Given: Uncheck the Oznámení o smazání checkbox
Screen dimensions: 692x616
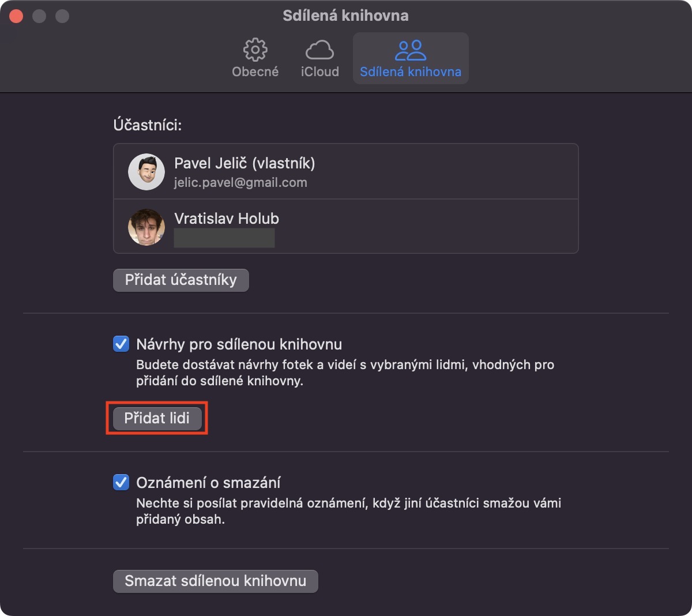Looking at the screenshot, I should [x=121, y=482].
